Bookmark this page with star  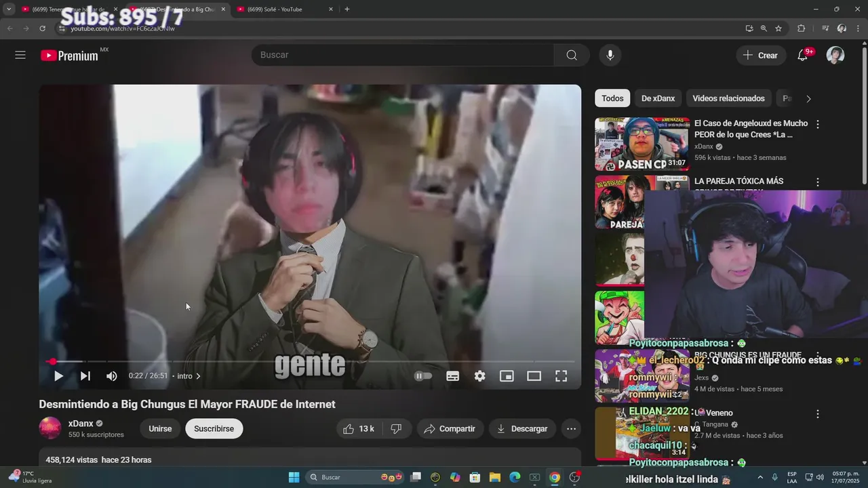point(778,28)
